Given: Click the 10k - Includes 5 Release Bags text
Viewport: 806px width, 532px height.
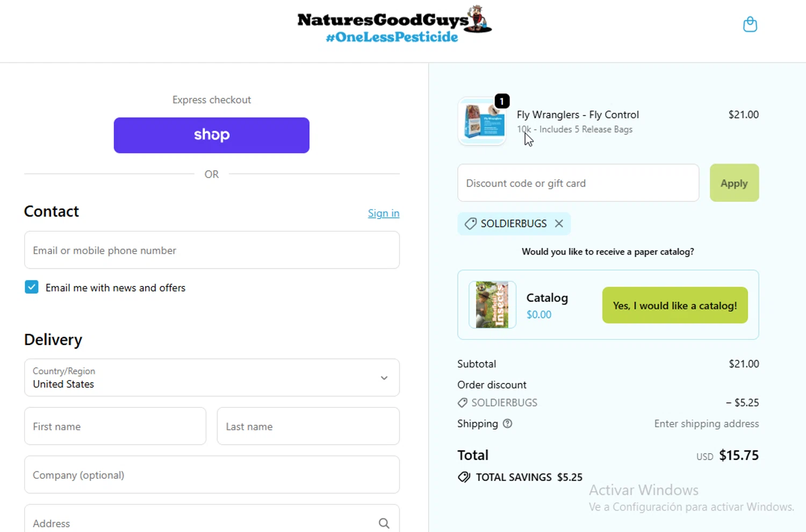Looking at the screenshot, I should tap(574, 129).
